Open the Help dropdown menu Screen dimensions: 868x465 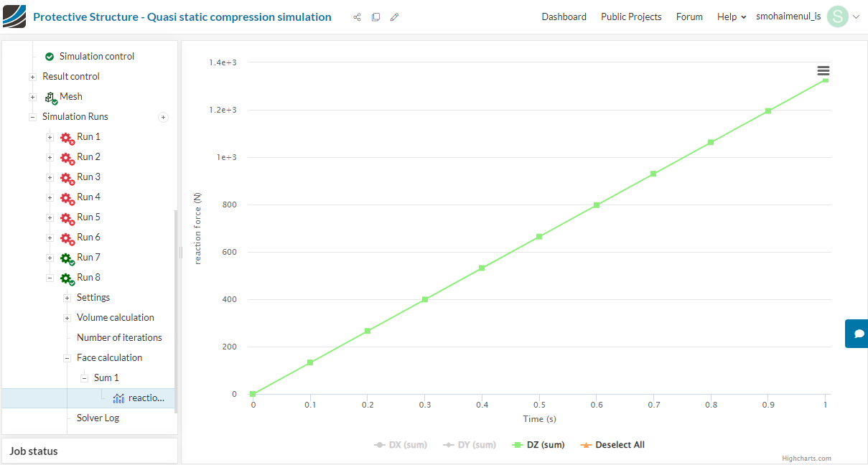pos(732,17)
